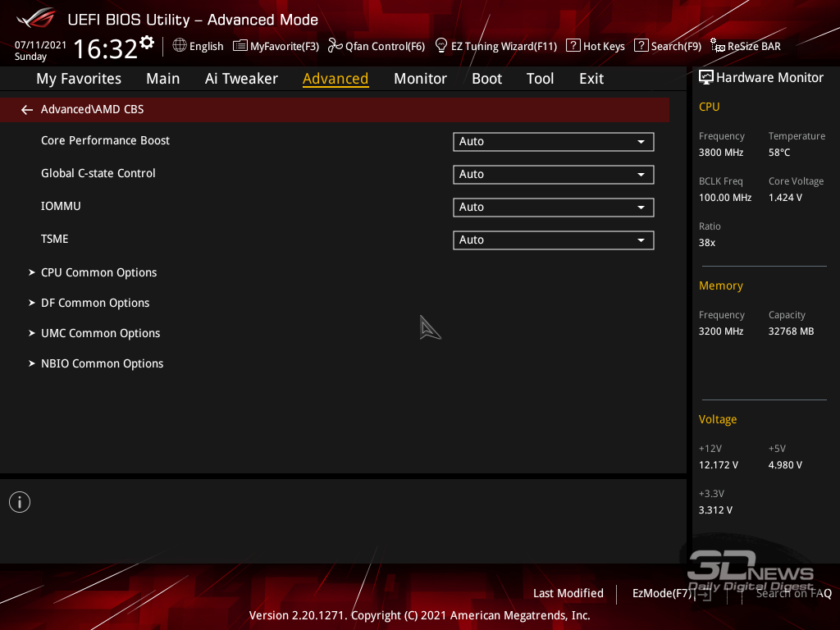Viewport: 840px width, 630px height.
Task: Click the info circle icon
Action: tap(20, 502)
